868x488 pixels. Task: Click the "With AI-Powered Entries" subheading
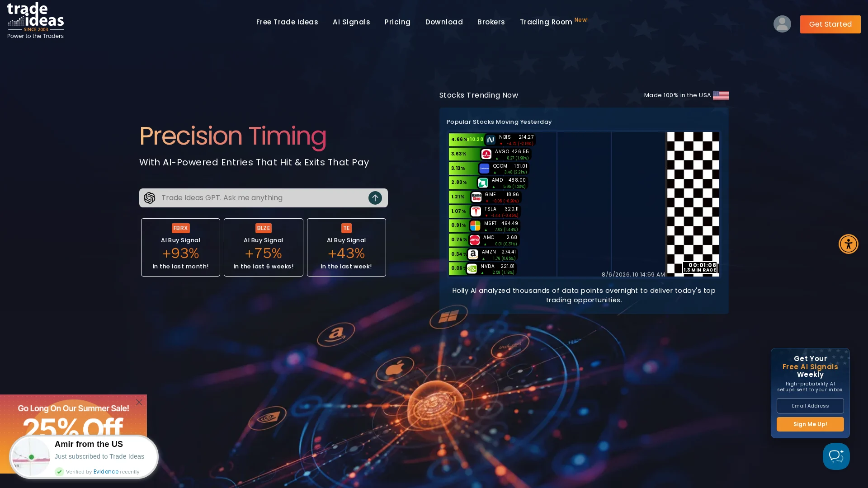(254, 162)
